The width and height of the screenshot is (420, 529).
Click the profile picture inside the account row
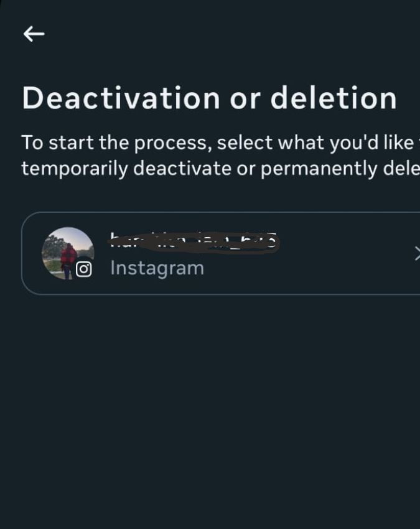pyautogui.click(x=68, y=251)
